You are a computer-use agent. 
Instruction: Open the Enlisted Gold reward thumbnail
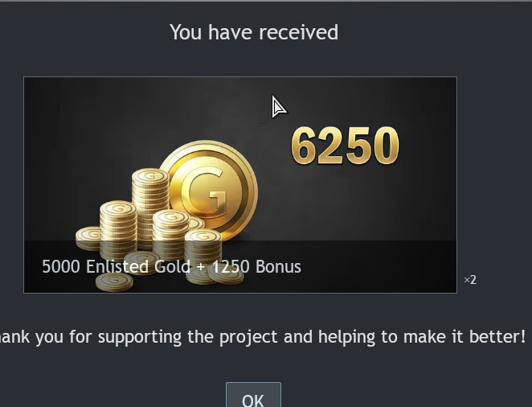[240, 185]
